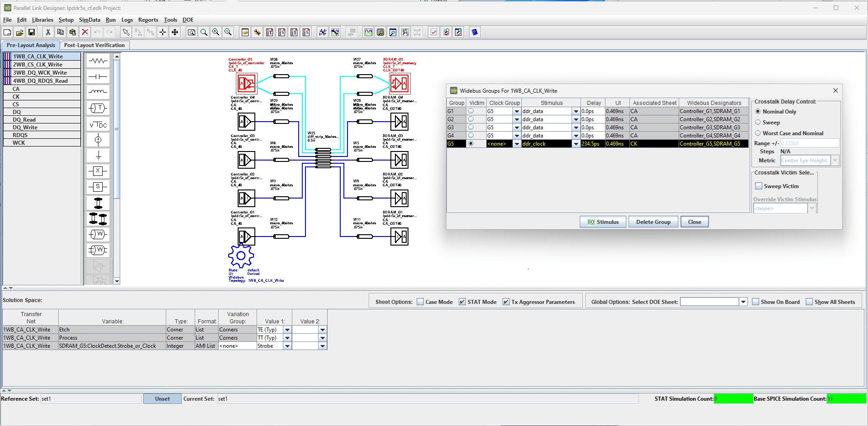Select G1 as the victim group
This screenshot has height=426, width=868.
(471, 111)
